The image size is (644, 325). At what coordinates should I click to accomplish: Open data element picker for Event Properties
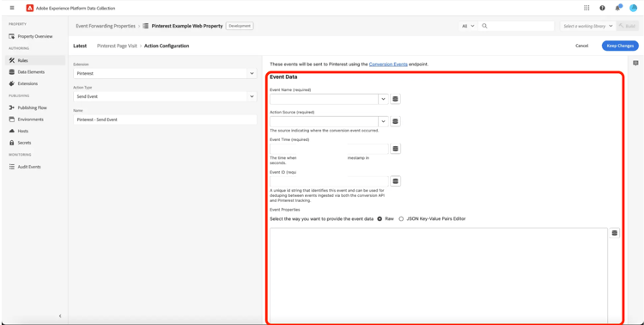pyautogui.click(x=615, y=233)
